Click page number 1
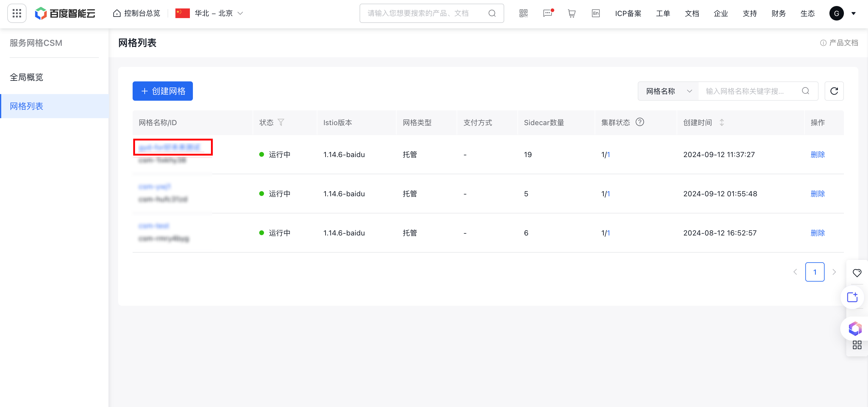This screenshot has height=407, width=868. click(814, 272)
